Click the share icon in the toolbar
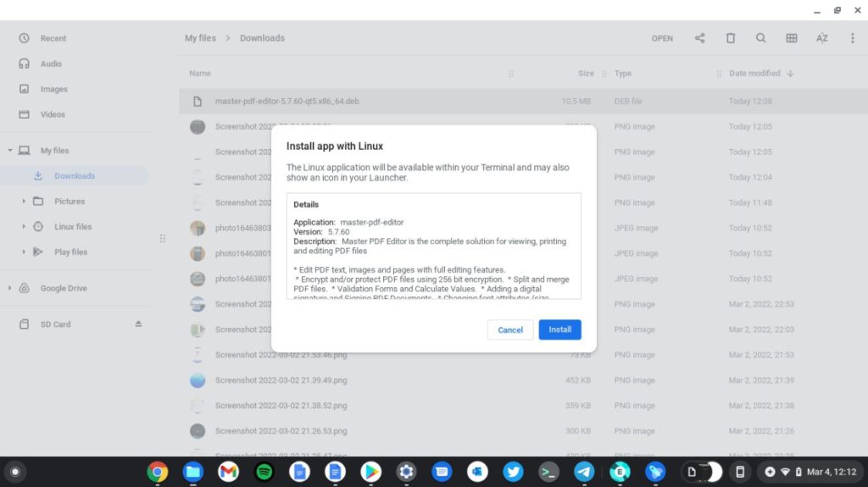Image resolution: width=868 pixels, height=487 pixels. point(699,37)
